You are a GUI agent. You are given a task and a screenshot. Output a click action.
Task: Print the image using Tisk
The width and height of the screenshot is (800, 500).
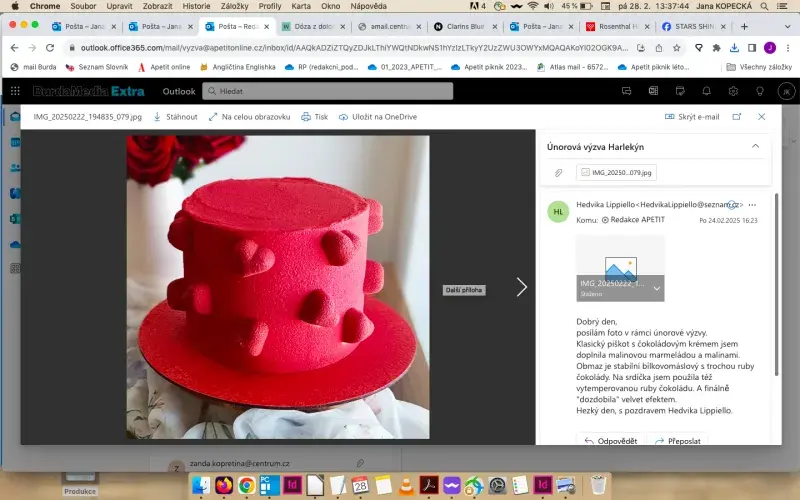315,117
